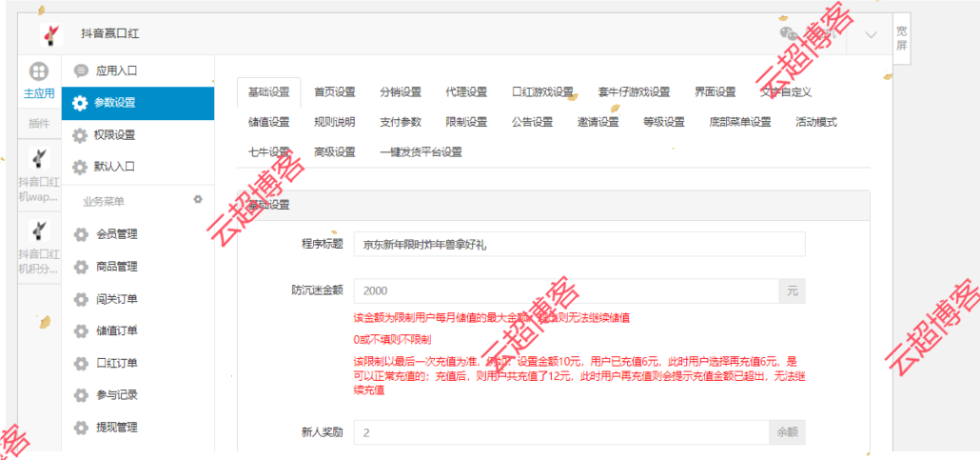Switch to the 储值设置 tab
Image resolution: width=980 pixels, height=460 pixels.
click(x=268, y=123)
